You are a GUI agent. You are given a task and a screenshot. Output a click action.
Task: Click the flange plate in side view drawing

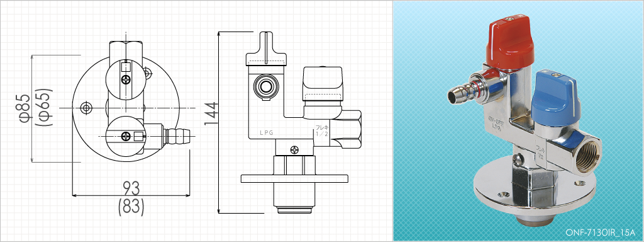click(294, 178)
